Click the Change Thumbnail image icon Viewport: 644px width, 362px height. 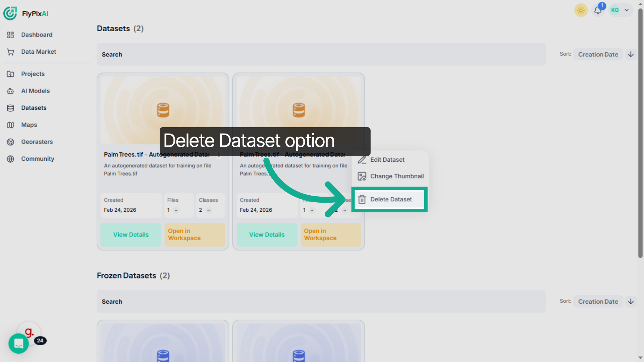[362, 176]
